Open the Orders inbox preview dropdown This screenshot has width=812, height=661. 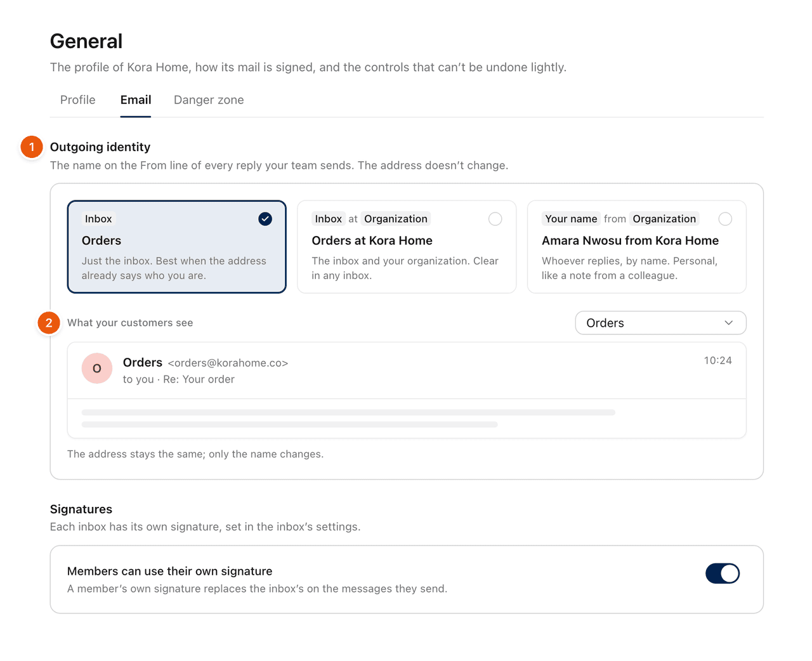point(660,323)
